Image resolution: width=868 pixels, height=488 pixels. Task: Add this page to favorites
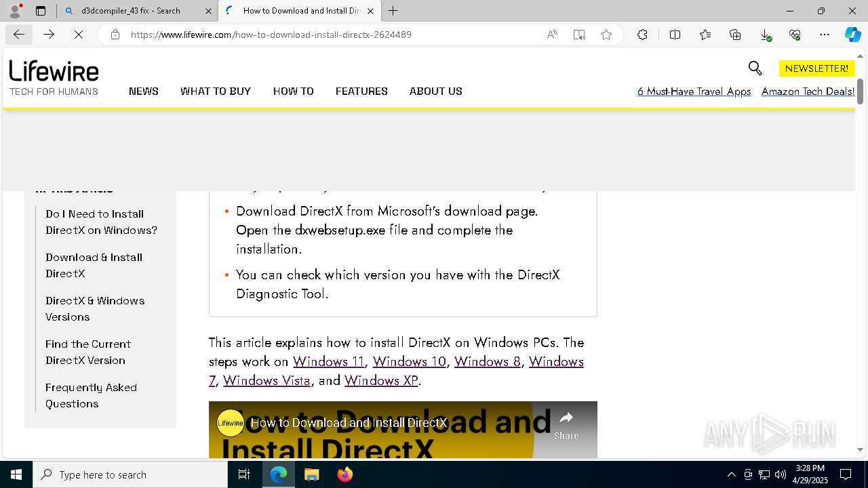click(606, 35)
